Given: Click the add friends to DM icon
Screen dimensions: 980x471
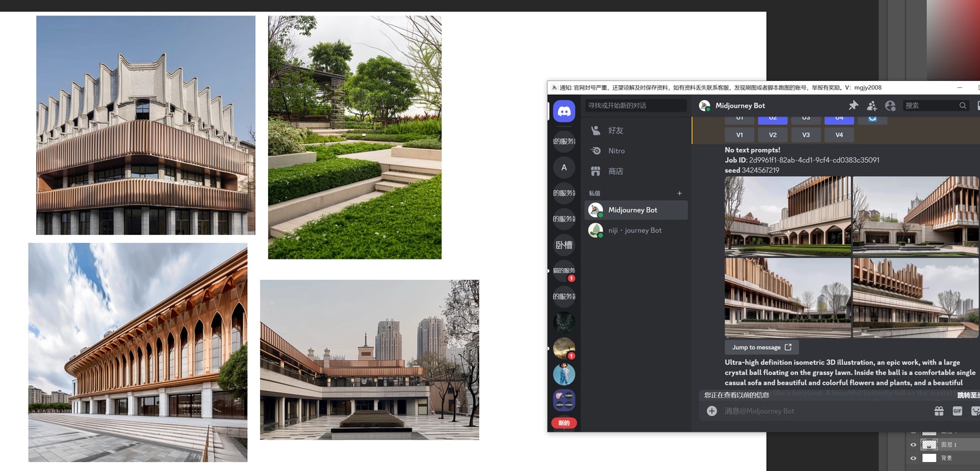Looking at the screenshot, I should [x=872, y=105].
